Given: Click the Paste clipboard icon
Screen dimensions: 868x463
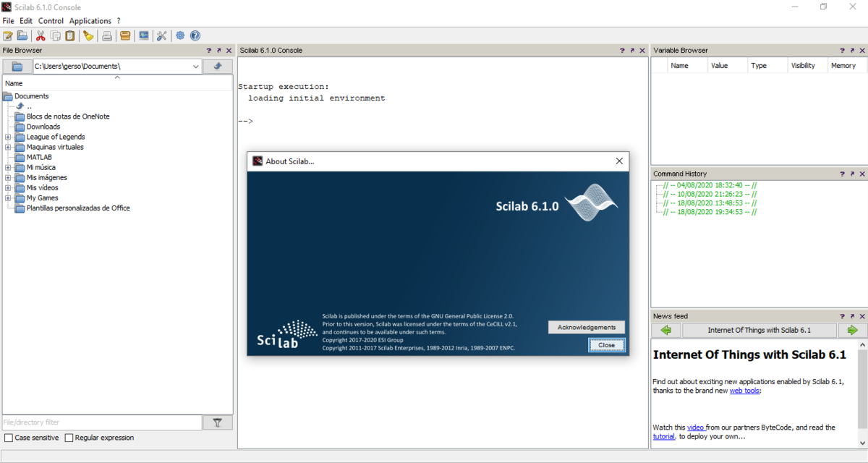Looking at the screenshot, I should pyautogui.click(x=69, y=35).
